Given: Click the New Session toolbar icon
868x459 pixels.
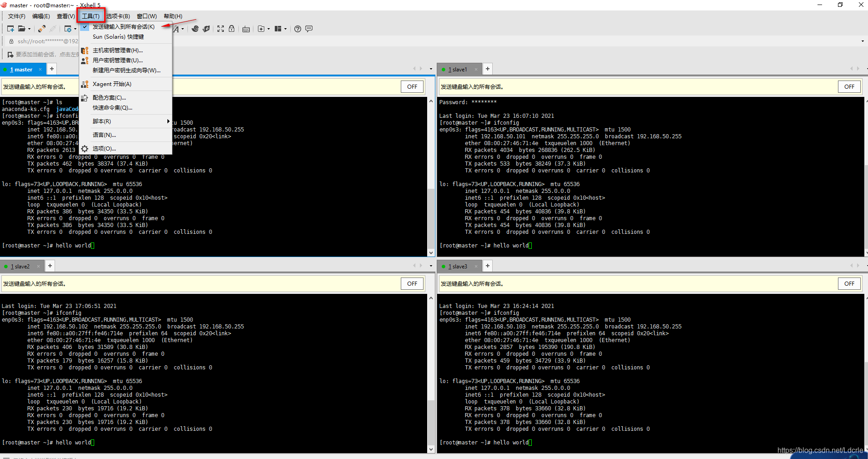Looking at the screenshot, I should point(10,29).
